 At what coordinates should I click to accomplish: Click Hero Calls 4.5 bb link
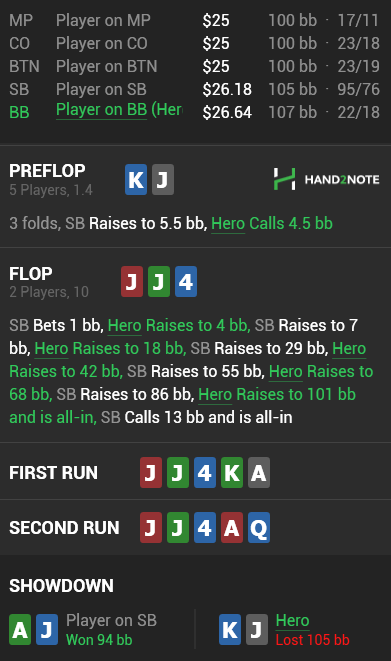point(272,223)
